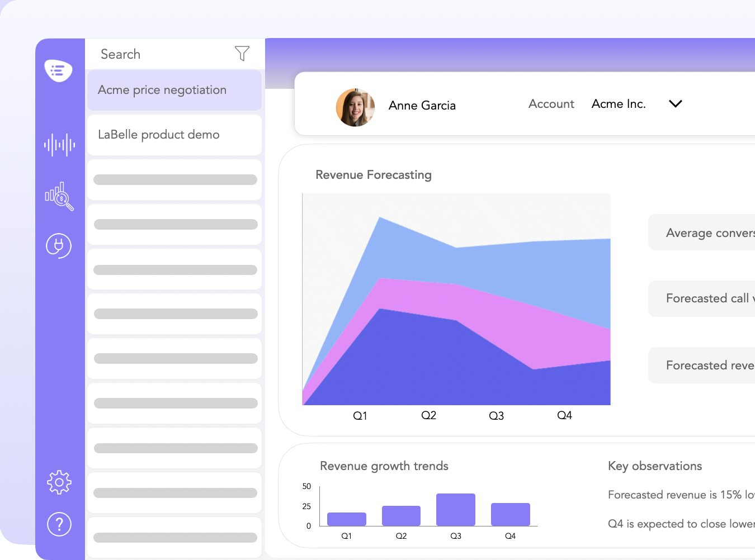This screenshot has width=755, height=560.
Task: Click the Q3 bar in growth trends
Action: click(x=456, y=510)
